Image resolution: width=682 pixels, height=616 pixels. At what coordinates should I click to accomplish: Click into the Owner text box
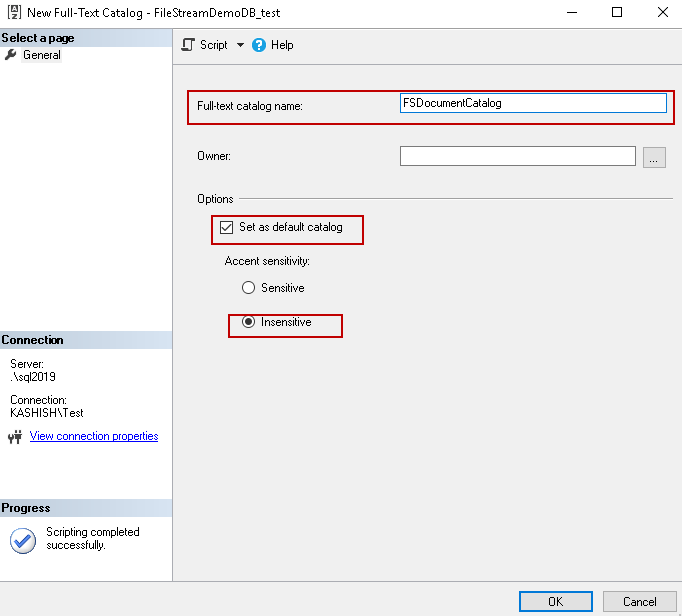[517, 156]
